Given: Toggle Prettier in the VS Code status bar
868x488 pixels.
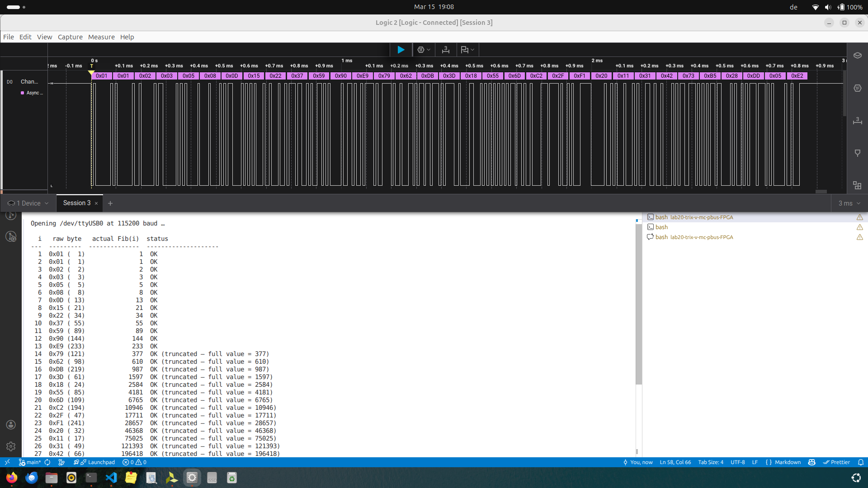Looking at the screenshot, I should click(837, 462).
